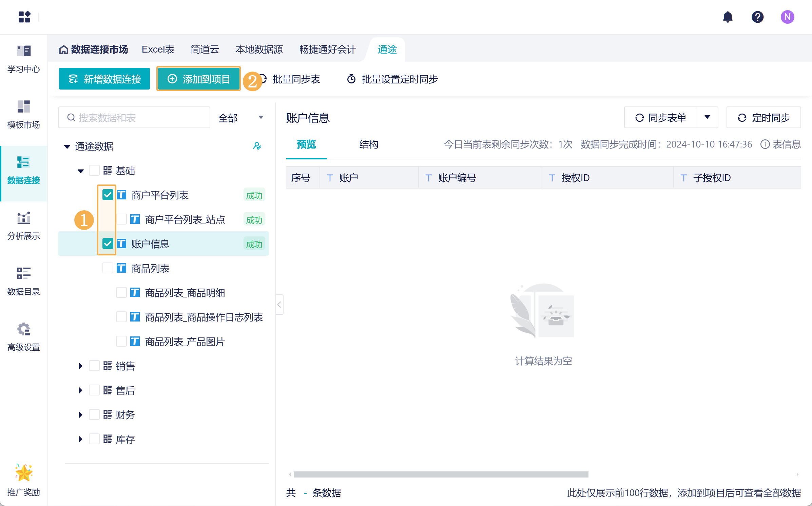Tick the 销售 folder checkbox

click(94, 366)
